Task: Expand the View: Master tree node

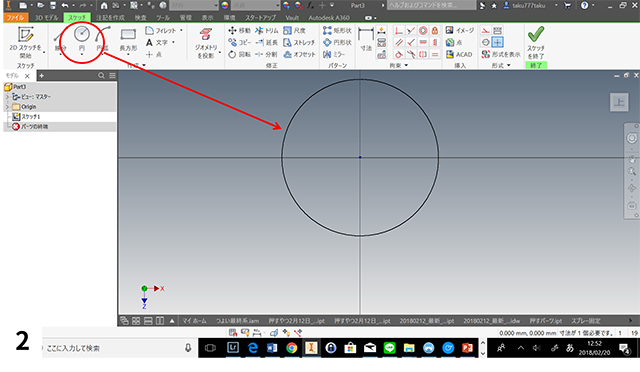Action: pos(7,97)
